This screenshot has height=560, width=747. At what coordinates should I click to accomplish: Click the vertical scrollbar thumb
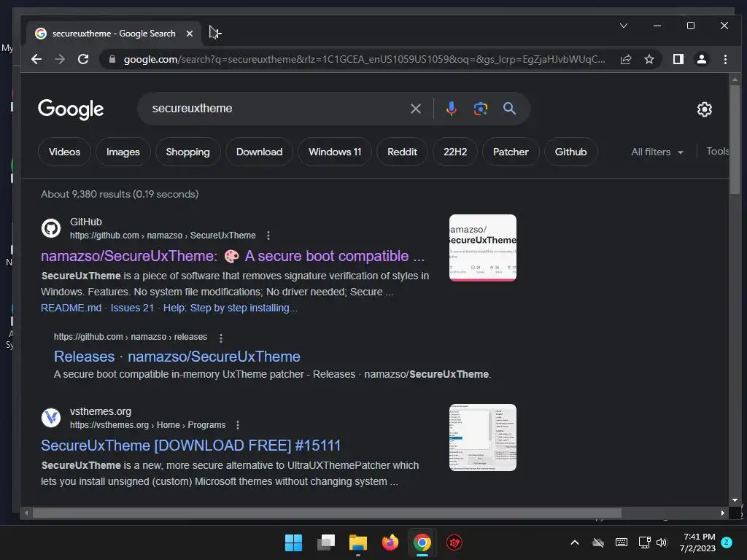(735, 139)
